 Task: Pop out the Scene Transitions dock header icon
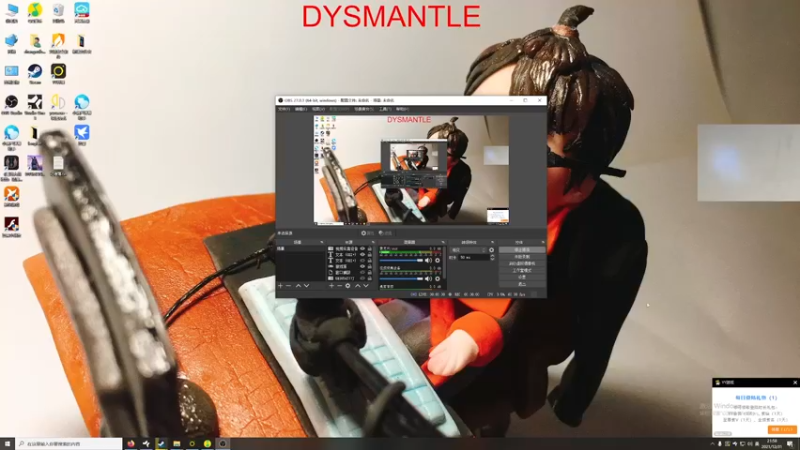pos(492,242)
